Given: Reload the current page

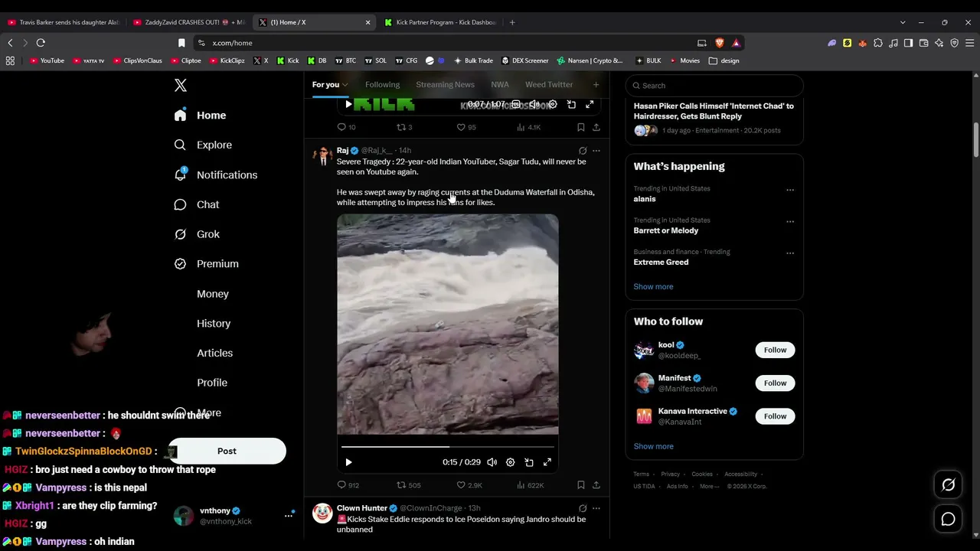Looking at the screenshot, I should (41, 43).
